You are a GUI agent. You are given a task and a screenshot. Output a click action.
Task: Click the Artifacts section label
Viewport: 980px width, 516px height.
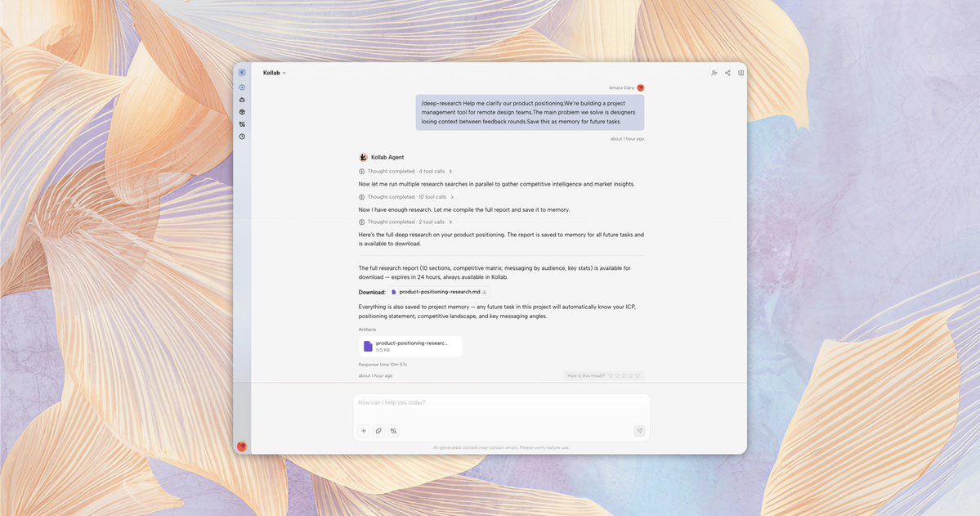click(x=368, y=330)
